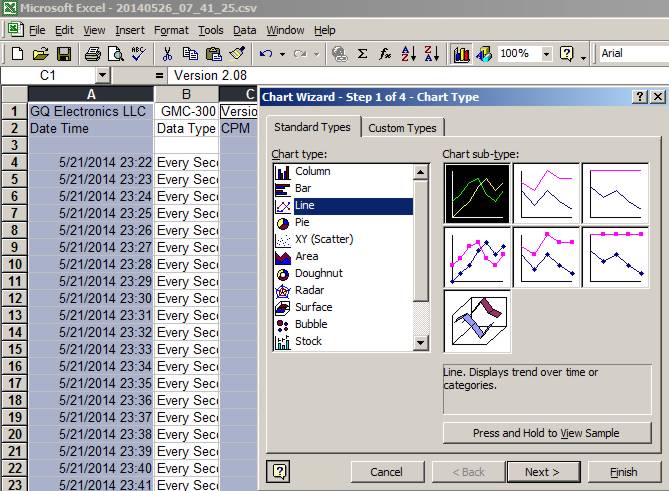Sort descending with the Z-A icon

pyautogui.click(x=431, y=54)
